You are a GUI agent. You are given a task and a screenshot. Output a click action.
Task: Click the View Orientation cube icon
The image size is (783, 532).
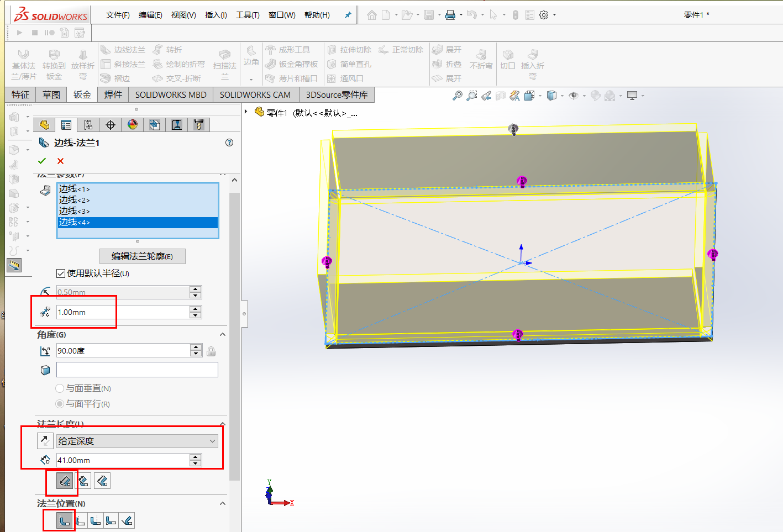point(529,96)
